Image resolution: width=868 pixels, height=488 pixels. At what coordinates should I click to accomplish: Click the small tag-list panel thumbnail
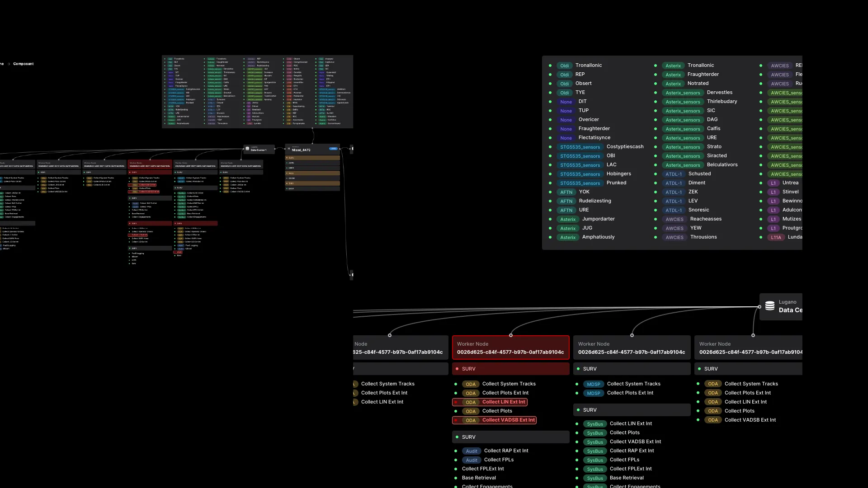257,92
